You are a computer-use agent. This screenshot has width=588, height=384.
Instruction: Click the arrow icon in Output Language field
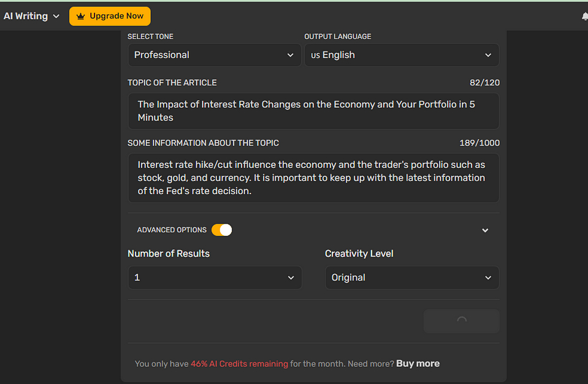[488, 55]
